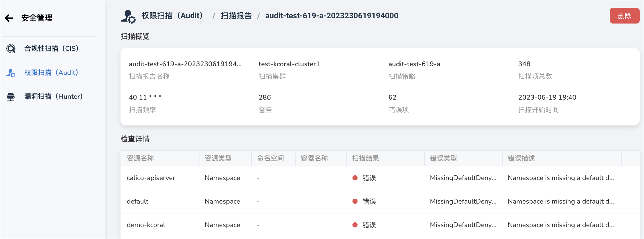644x239 pixels.
Task: Click the 错误项 label
Action: pos(399,110)
